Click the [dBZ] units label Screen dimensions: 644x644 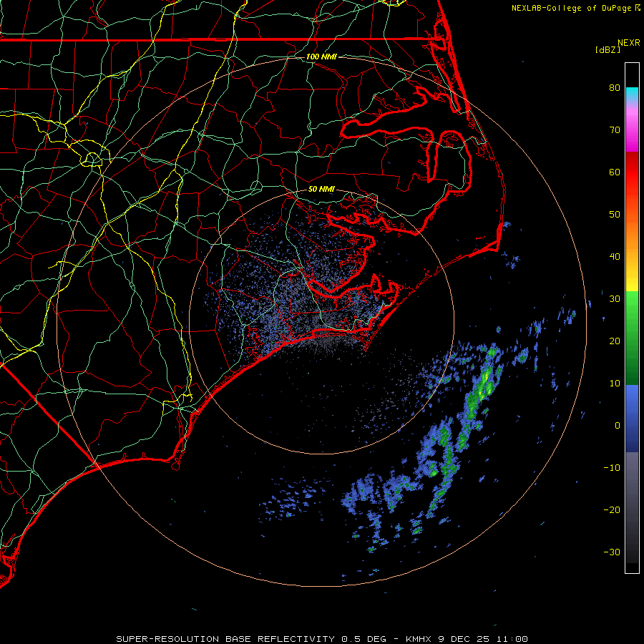(608, 49)
